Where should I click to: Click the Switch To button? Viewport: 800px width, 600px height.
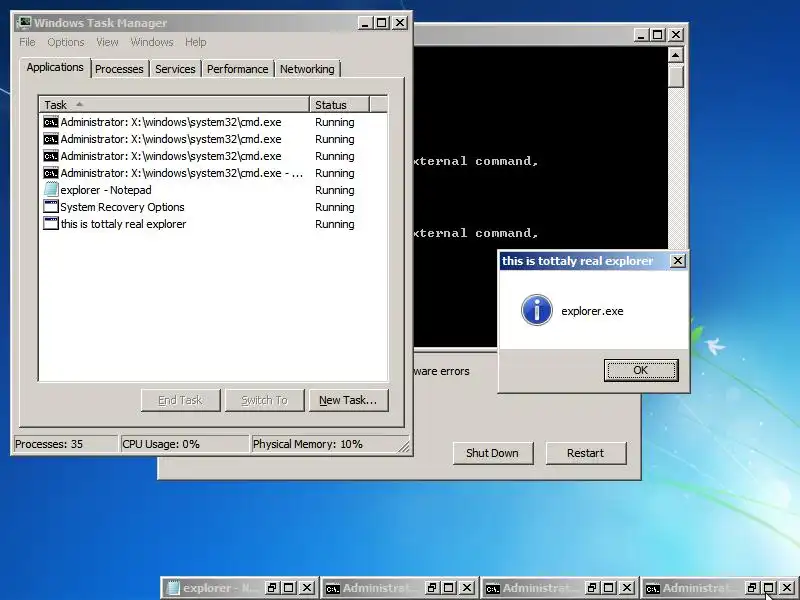point(265,401)
